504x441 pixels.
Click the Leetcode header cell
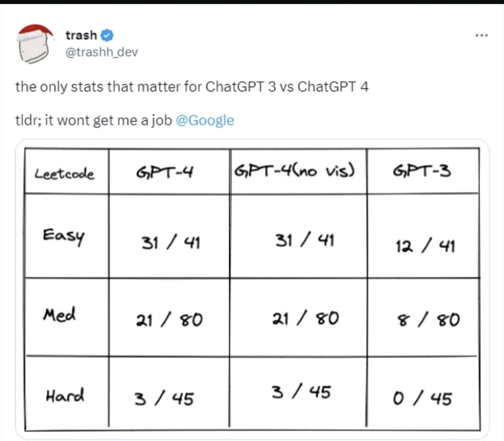pos(64,174)
